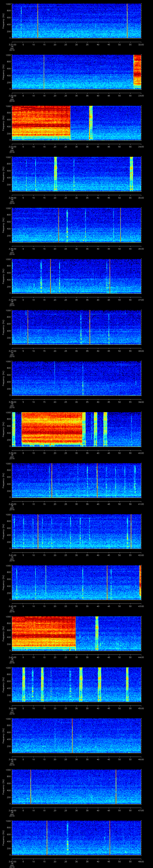Select the red line at 15 seconds in the 3:32:00 panel
This screenshot has height=868, width=153.
(44, 72)
